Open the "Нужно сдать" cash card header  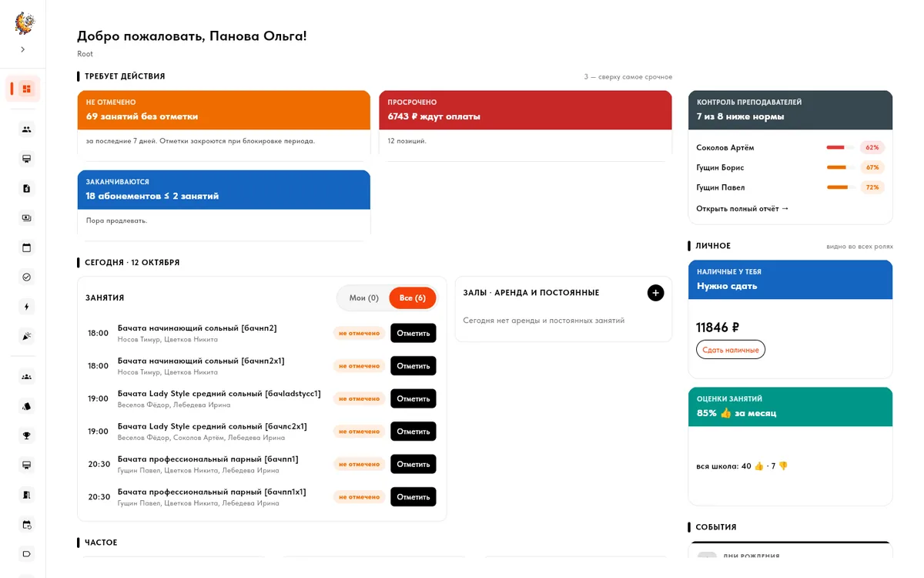[x=791, y=280]
